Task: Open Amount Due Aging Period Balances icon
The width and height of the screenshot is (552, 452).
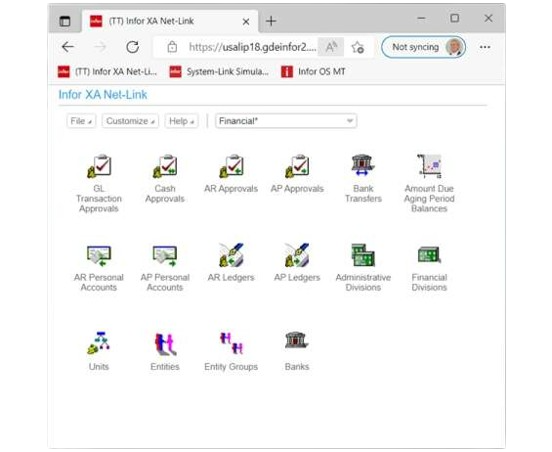Action: click(x=429, y=166)
